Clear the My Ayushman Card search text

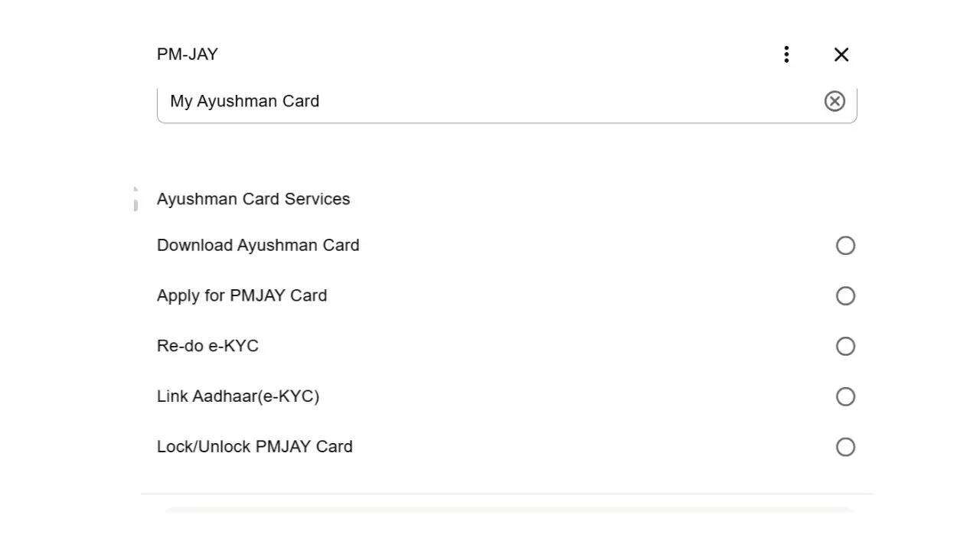click(835, 101)
